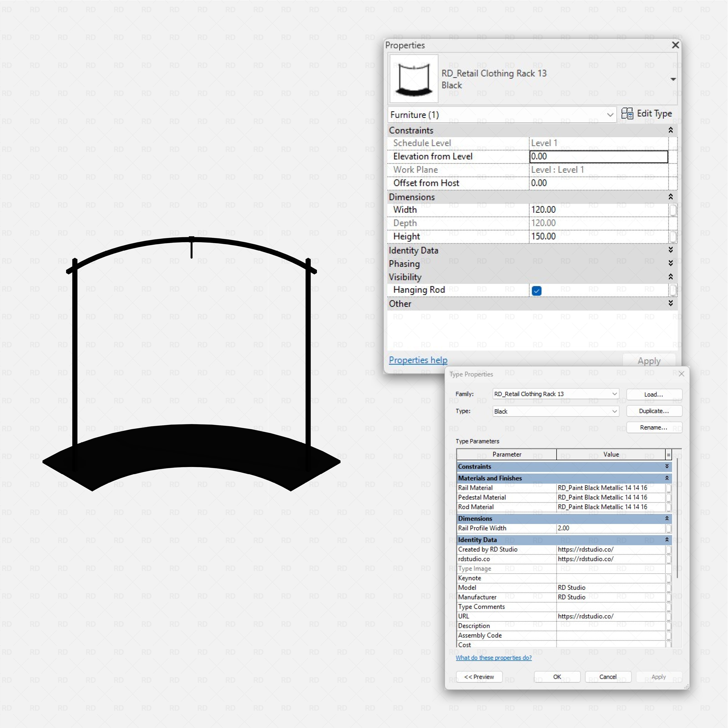Click the Rod Material value cell

(x=611, y=507)
